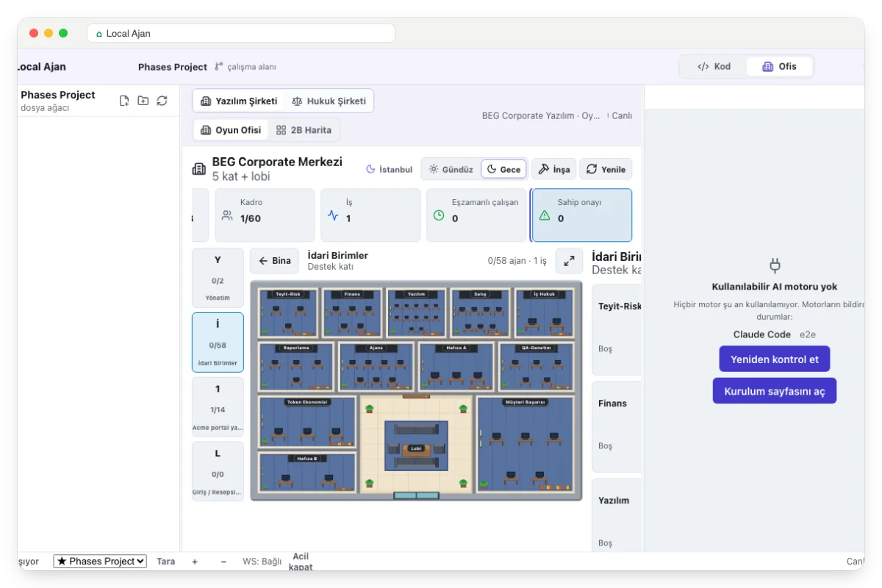The height and width of the screenshot is (588, 882).
Task: Click the people icon in the Kadro card
Action: 228,216
